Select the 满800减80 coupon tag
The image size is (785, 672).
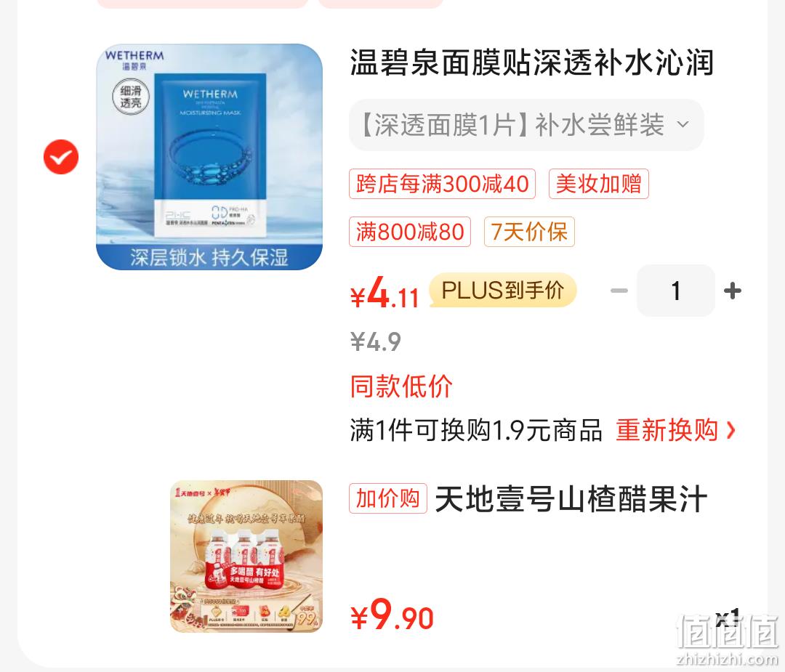pos(410,232)
